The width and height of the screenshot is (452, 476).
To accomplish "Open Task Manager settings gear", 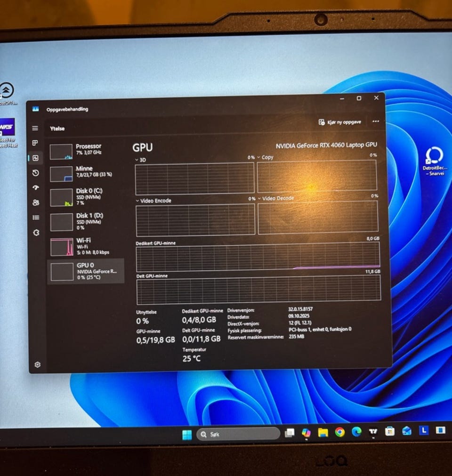I will (37, 364).
